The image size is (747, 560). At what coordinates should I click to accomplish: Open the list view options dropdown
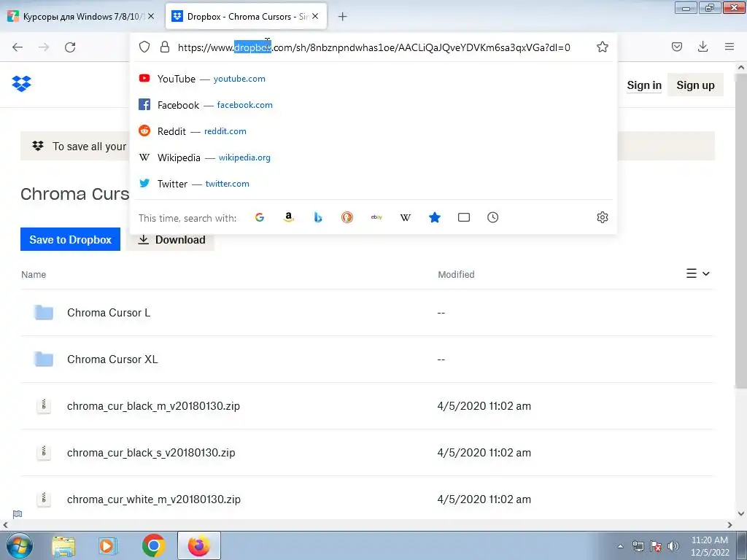pos(698,274)
